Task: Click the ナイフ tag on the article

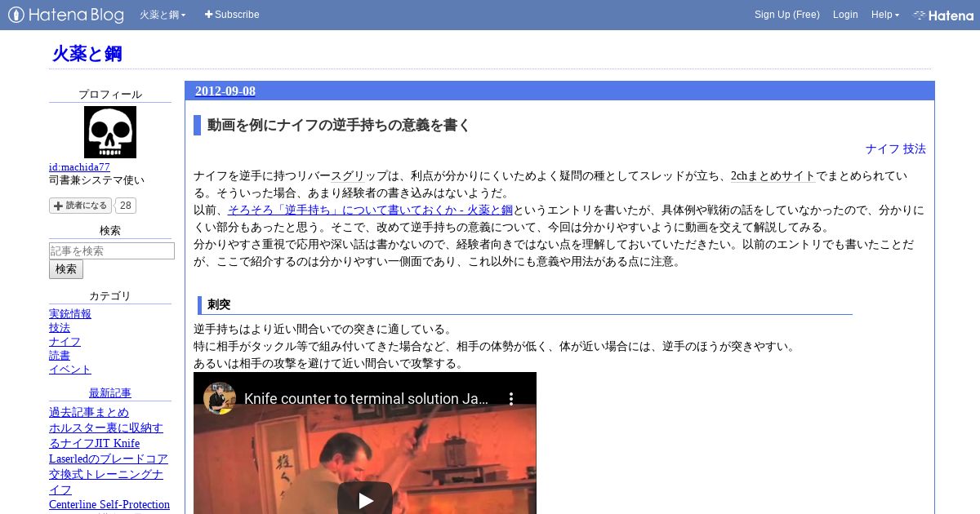Action: (882, 149)
